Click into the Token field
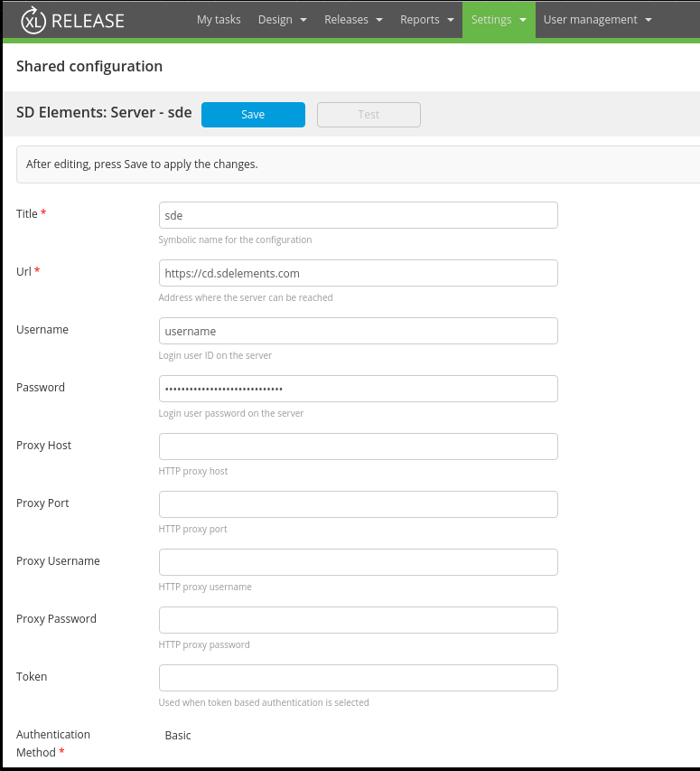This screenshot has width=700, height=771. coord(358,678)
